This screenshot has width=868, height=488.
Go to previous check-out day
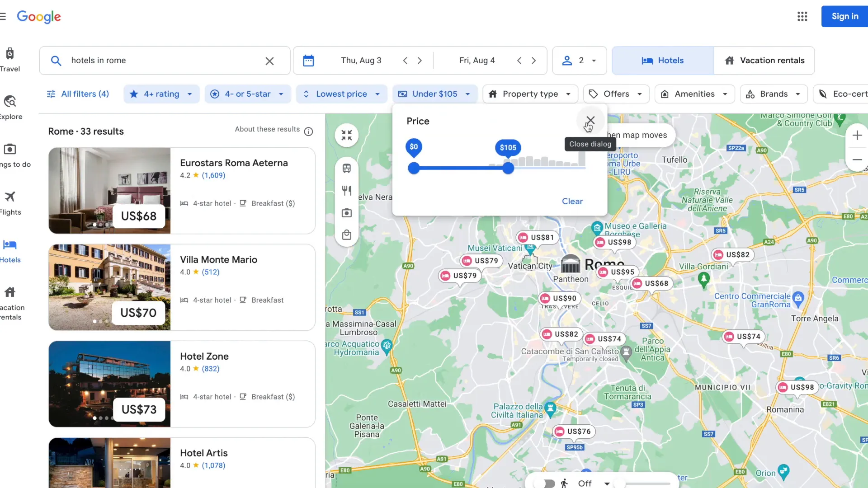pyautogui.click(x=519, y=61)
